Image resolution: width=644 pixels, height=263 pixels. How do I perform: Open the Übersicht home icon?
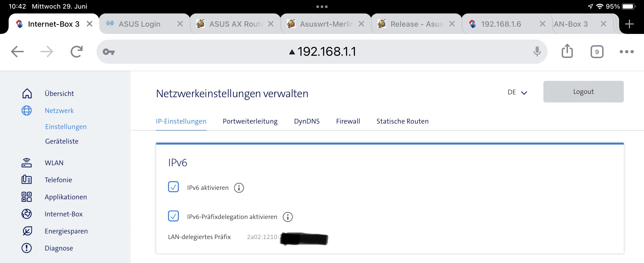27,93
